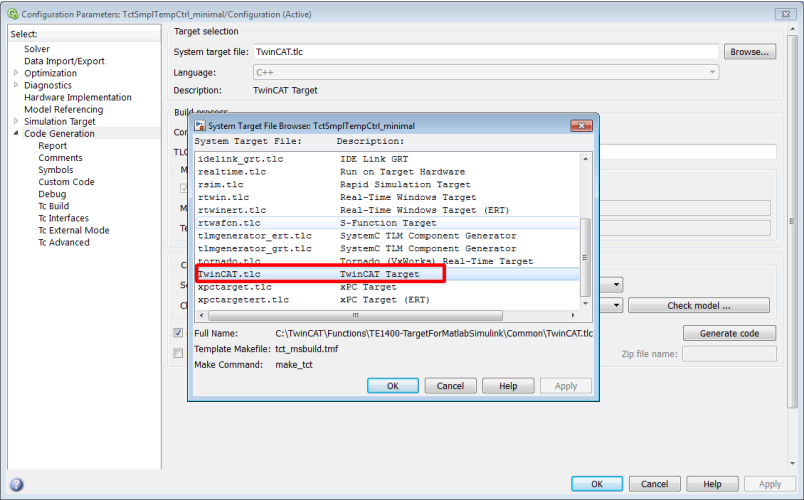The height and width of the screenshot is (500, 804).
Task: Click Cancel in the file browser dialog
Action: click(450, 386)
